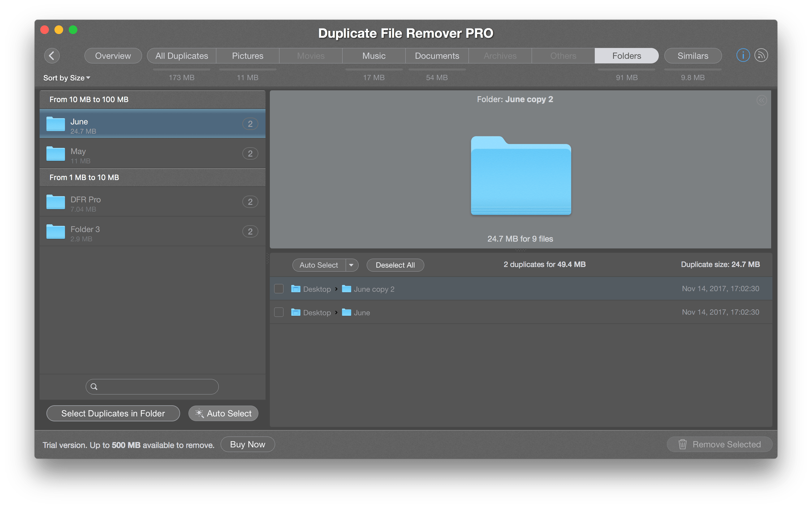
Task: Click the June folder icon in path row
Action: (346, 312)
